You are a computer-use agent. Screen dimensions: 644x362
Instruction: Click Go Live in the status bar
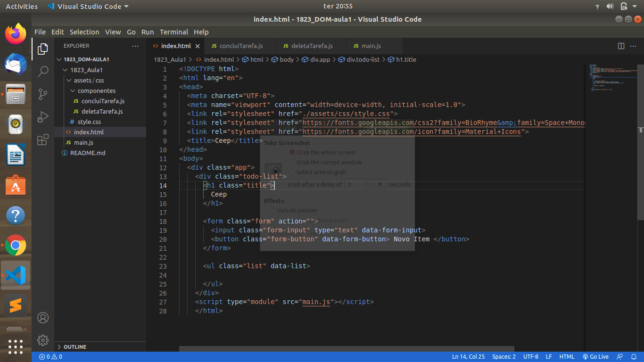[595, 357]
